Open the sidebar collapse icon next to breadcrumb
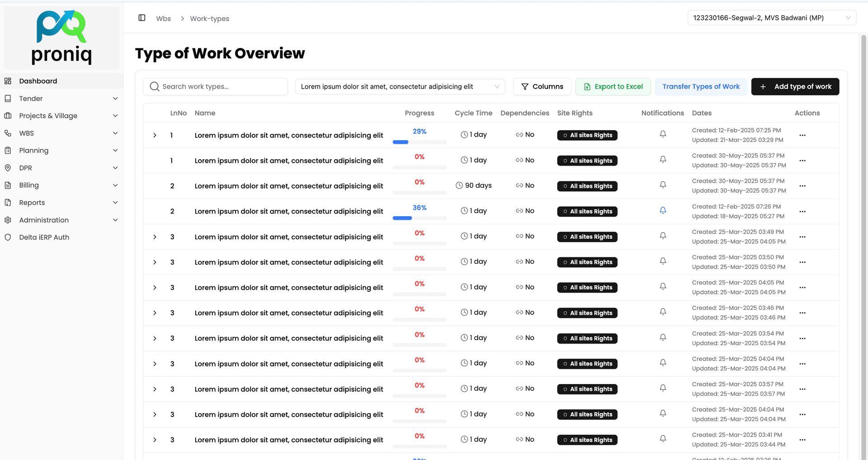868x460 pixels. 142,17
